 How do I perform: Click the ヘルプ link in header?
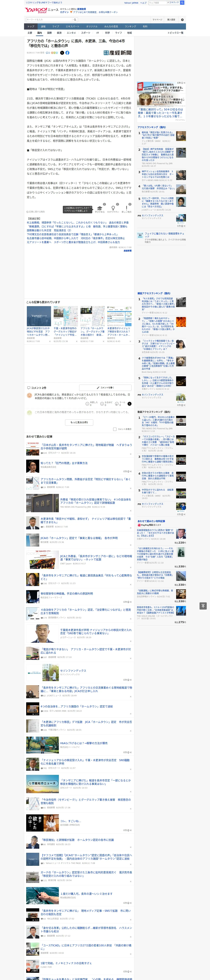pos(143,3)
